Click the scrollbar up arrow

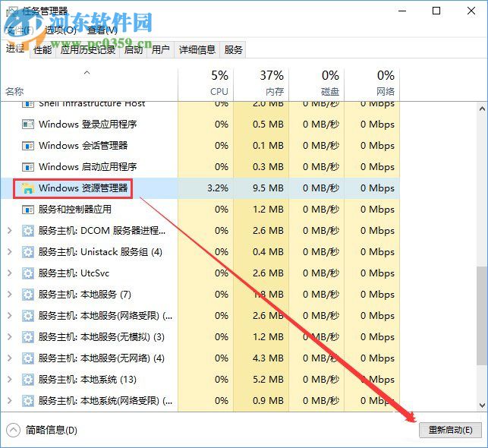coord(482,109)
